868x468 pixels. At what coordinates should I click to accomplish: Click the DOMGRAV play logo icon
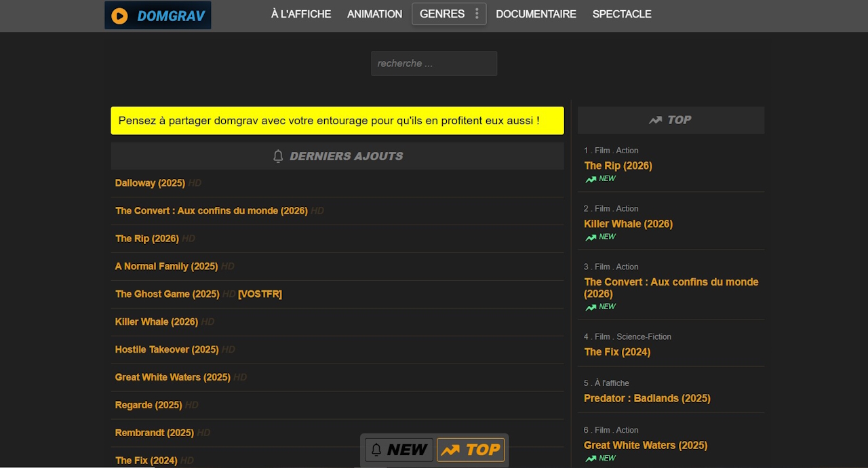pyautogui.click(x=119, y=16)
